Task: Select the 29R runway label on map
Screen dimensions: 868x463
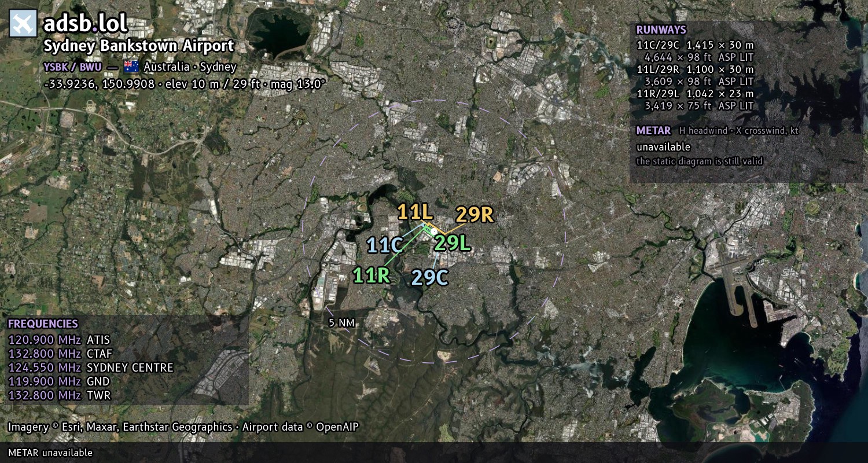Action: point(475,215)
